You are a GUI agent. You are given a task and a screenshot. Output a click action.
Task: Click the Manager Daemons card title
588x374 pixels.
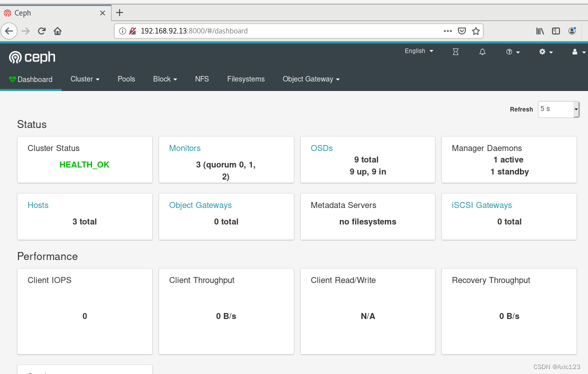[x=487, y=148]
